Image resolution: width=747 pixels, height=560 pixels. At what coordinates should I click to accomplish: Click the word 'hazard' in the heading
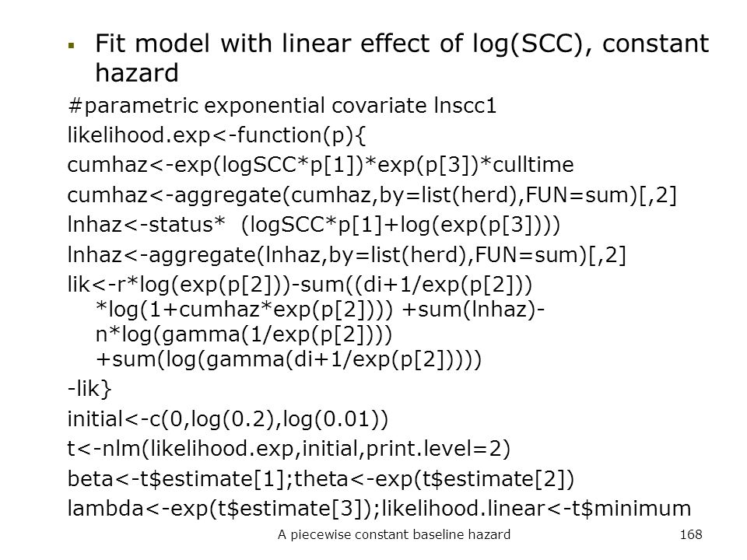pyautogui.click(x=137, y=73)
